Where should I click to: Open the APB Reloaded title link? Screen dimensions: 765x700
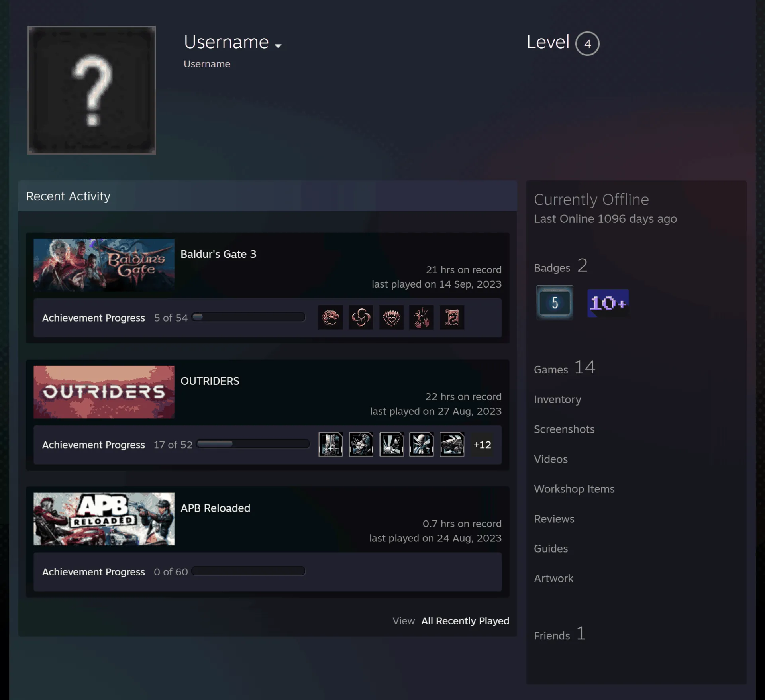point(216,508)
